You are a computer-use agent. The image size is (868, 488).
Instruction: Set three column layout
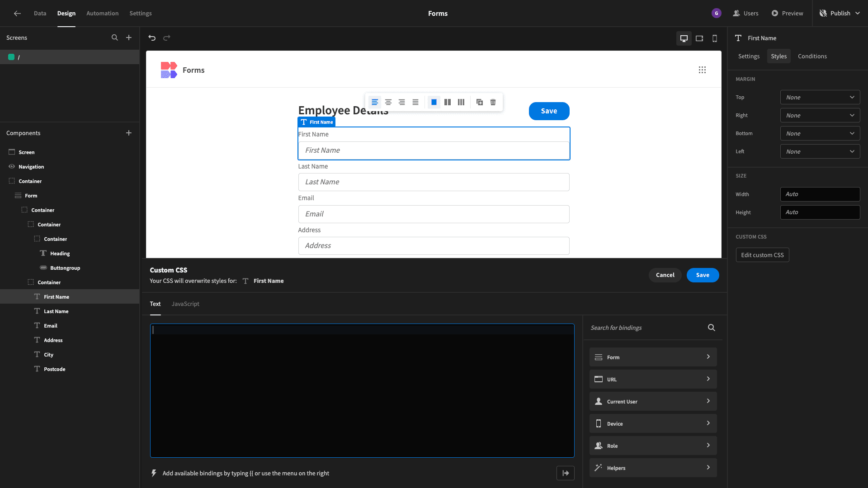click(x=461, y=102)
